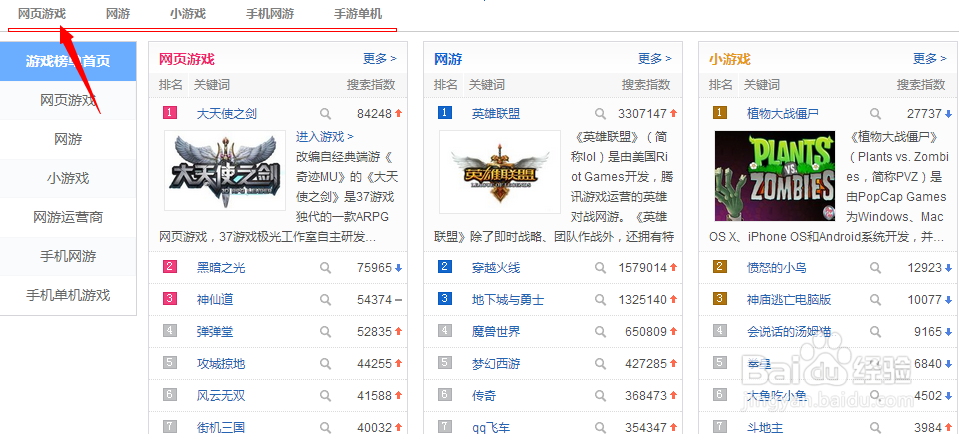Open the 植物大战僵尸 game link
The width and height of the screenshot is (966, 434).
point(783,114)
